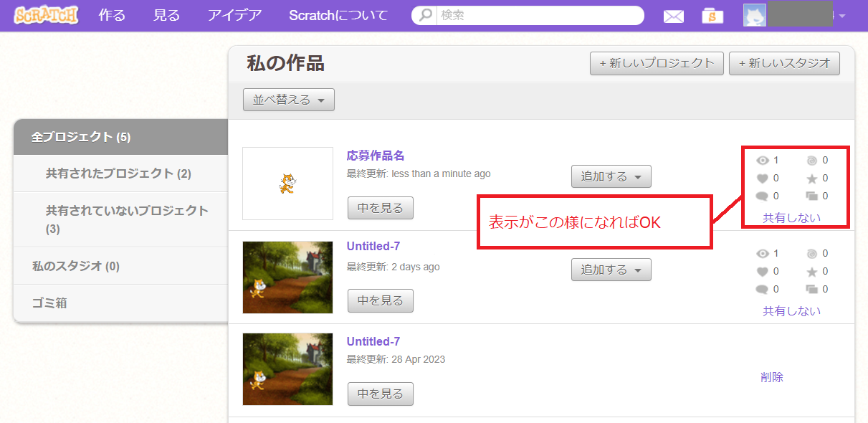Click 中を見る for Untitled-7 from 28 Apr 2023

[381, 394]
